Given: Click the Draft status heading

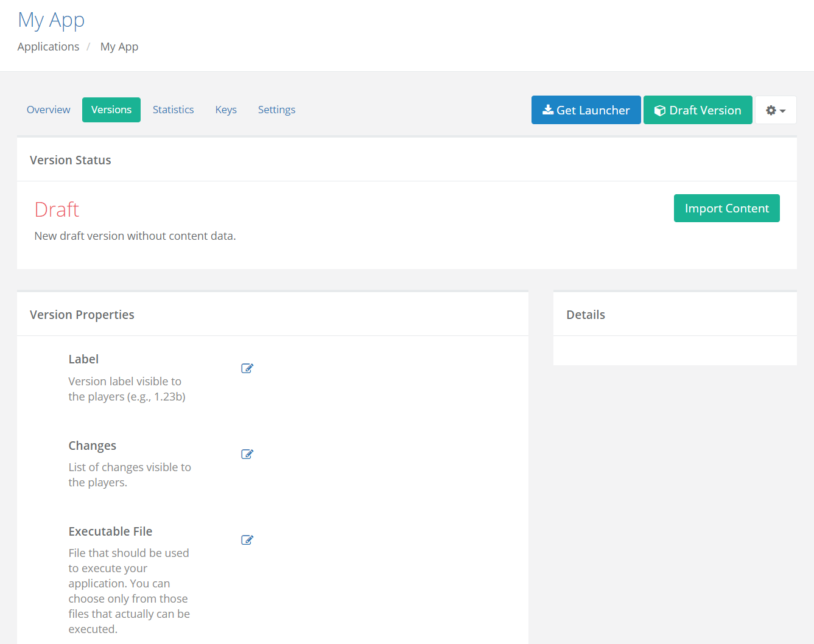Looking at the screenshot, I should coord(57,209).
